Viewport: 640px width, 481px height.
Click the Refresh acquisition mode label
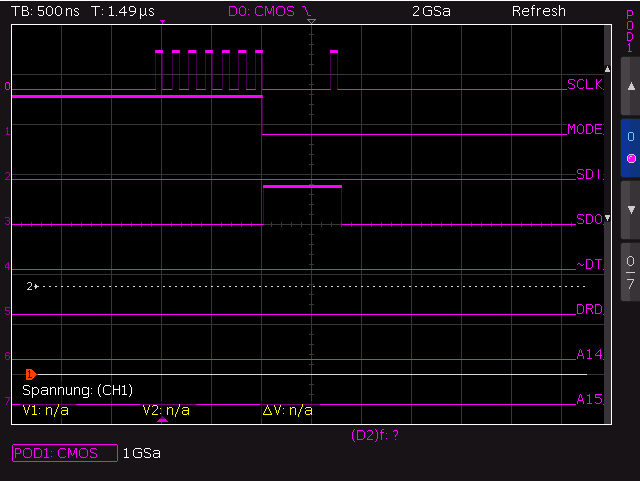(x=539, y=11)
